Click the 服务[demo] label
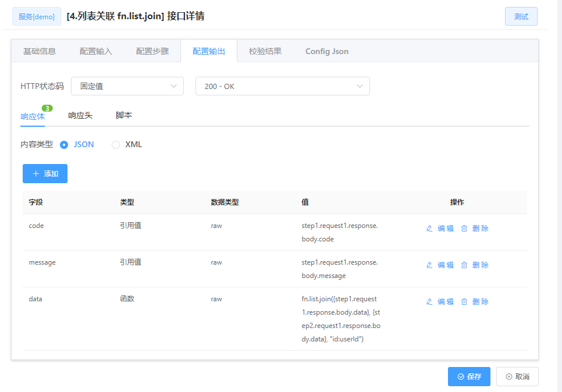This screenshot has width=562, height=392. tap(36, 16)
